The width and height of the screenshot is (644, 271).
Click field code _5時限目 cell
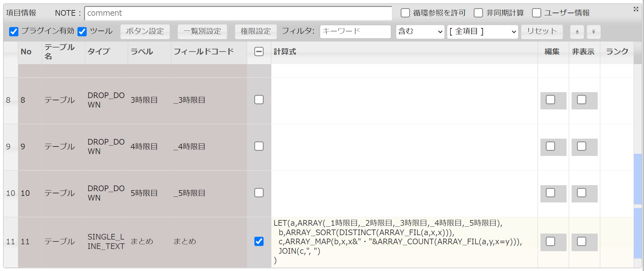tap(209, 194)
